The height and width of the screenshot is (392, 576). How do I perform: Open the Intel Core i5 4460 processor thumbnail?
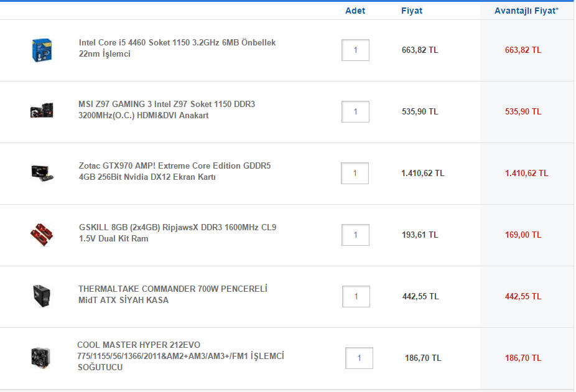[x=42, y=50]
